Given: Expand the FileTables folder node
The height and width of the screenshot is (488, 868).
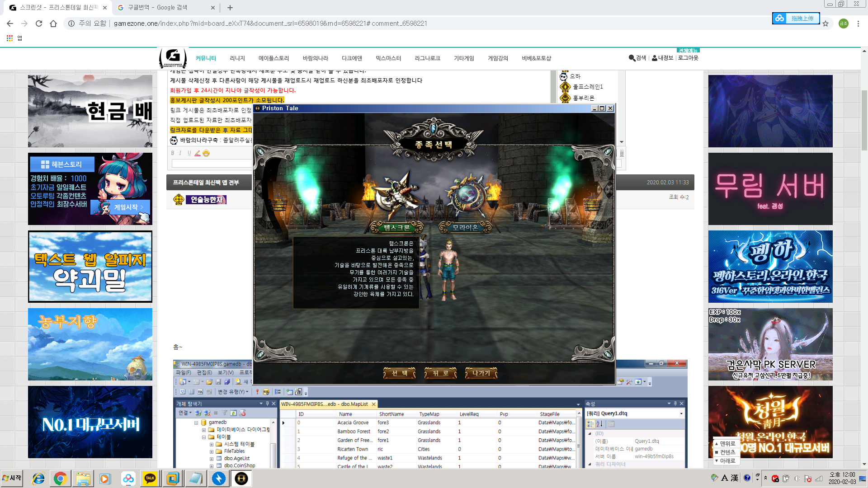Looking at the screenshot, I should [x=212, y=451].
